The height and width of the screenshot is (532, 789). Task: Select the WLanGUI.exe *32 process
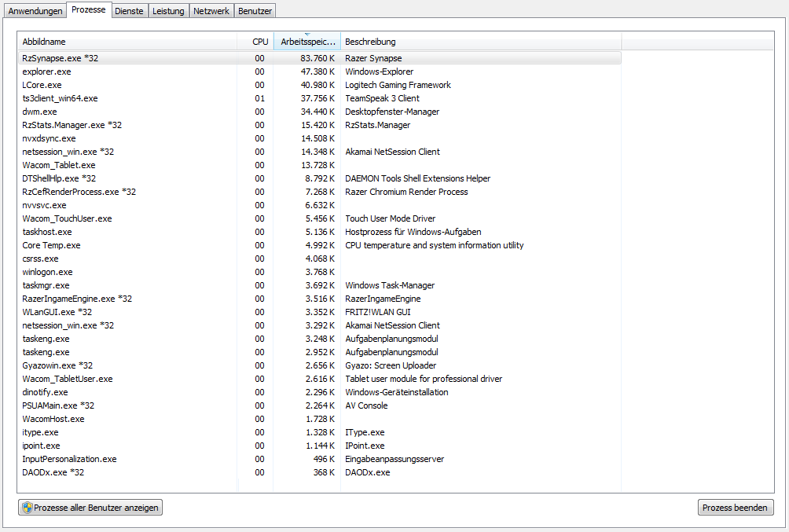pos(320,311)
